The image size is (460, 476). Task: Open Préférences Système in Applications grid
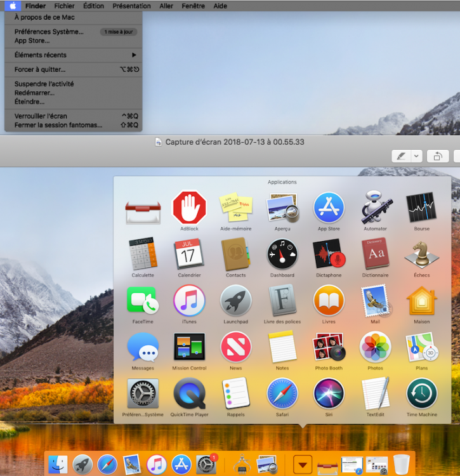pos(143,393)
